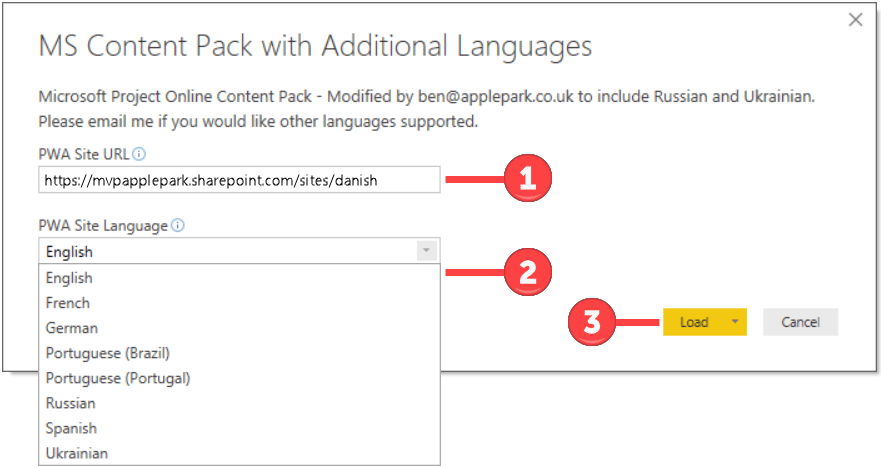Click into the PWA Site URL field
The width and height of the screenshot is (881, 468).
(x=239, y=180)
